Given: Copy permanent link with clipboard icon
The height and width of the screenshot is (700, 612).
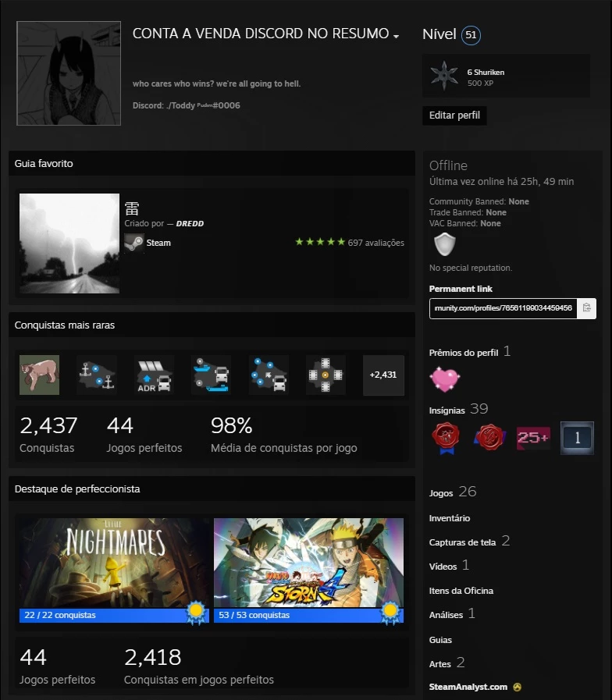Looking at the screenshot, I should pyautogui.click(x=586, y=308).
